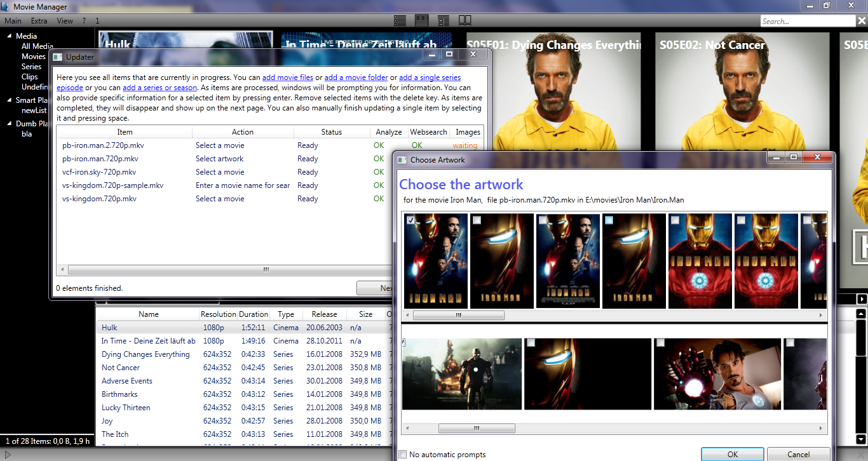Select pb-iron.man.2.720p.mkv in the Updater list
The width and height of the screenshot is (868, 461).
103,145
